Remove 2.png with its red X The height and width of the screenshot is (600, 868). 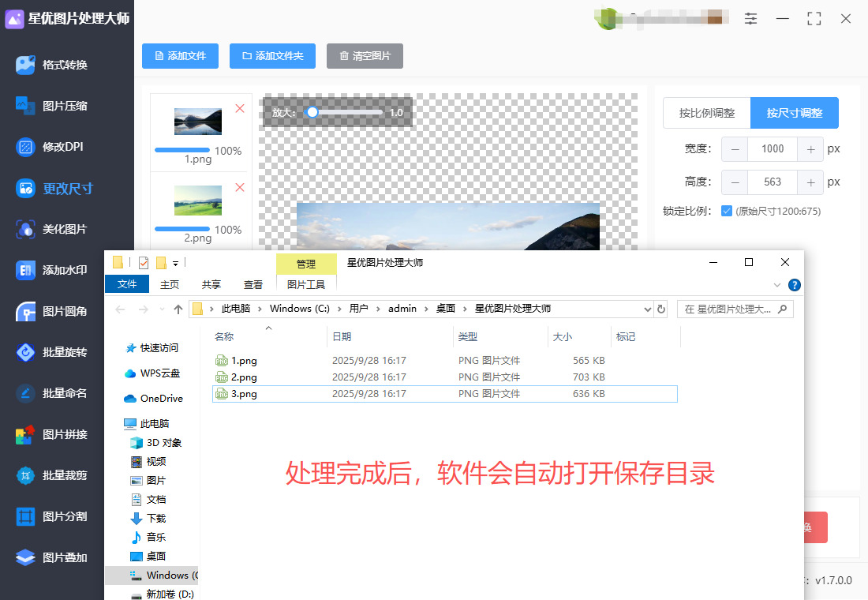(x=240, y=187)
